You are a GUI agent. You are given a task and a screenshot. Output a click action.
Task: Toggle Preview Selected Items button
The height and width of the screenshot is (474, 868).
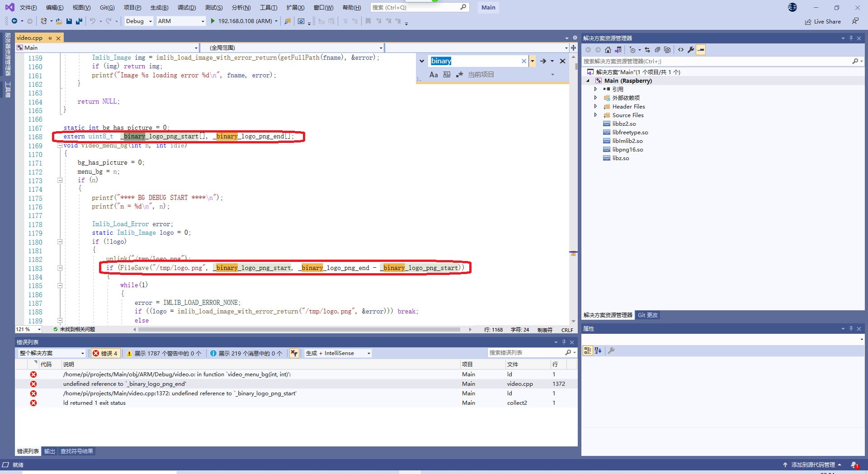point(701,50)
